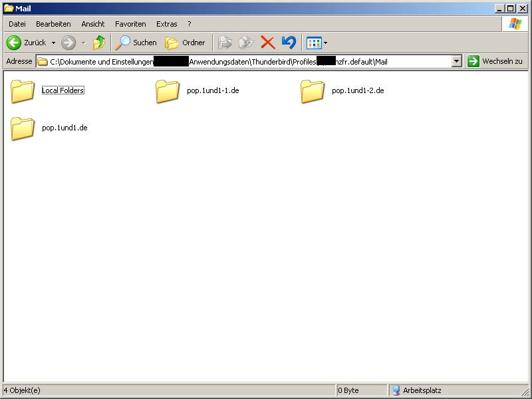Viewport: 532px width, 399px height.
Task: Expand the views dropdown arrow
Action: point(325,43)
